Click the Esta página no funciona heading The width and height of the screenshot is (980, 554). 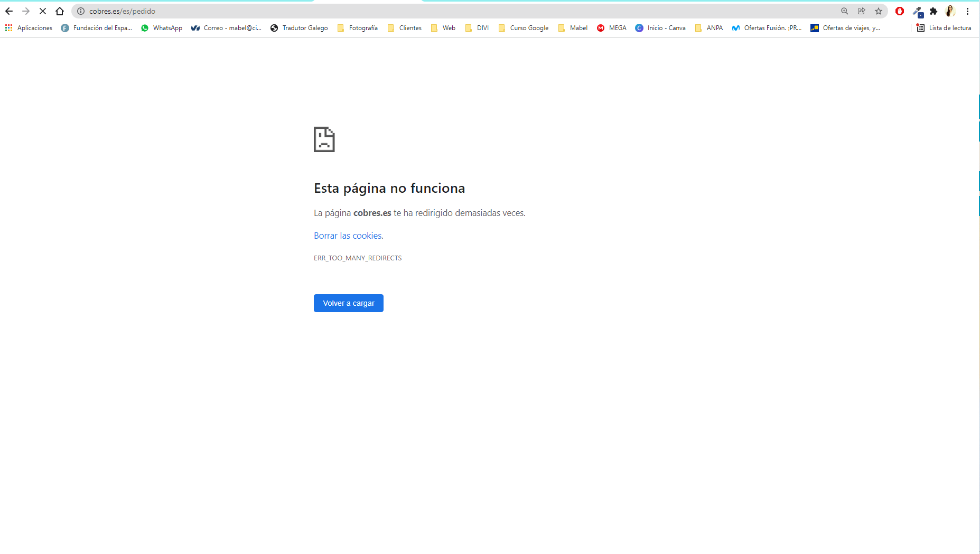coord(389,188)
